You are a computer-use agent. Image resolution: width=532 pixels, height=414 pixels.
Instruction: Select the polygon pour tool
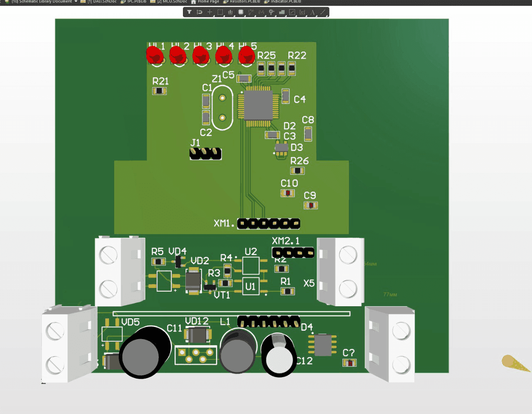tap(282, 12)
